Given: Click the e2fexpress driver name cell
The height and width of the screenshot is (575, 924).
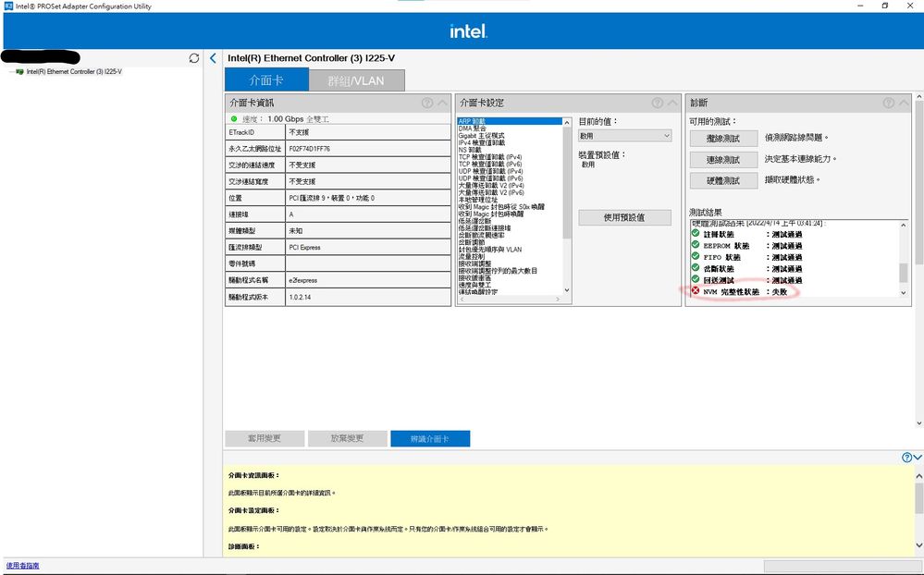Looking at the screenshot, I should [x=368, y=280].
